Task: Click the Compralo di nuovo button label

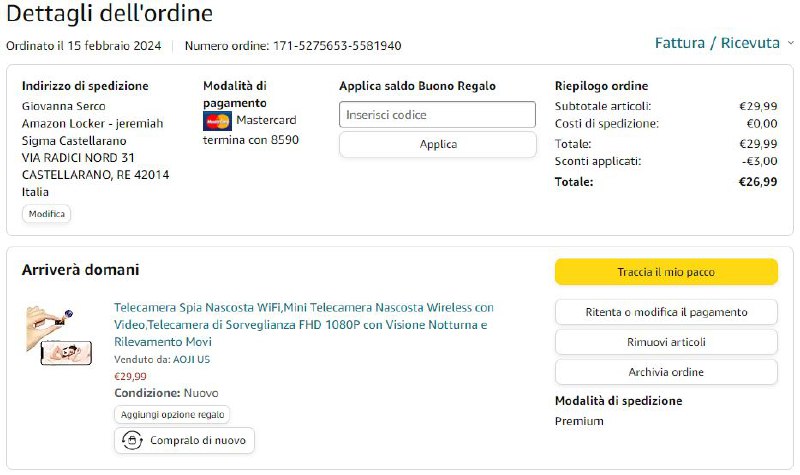Action: tap(198, 440)
